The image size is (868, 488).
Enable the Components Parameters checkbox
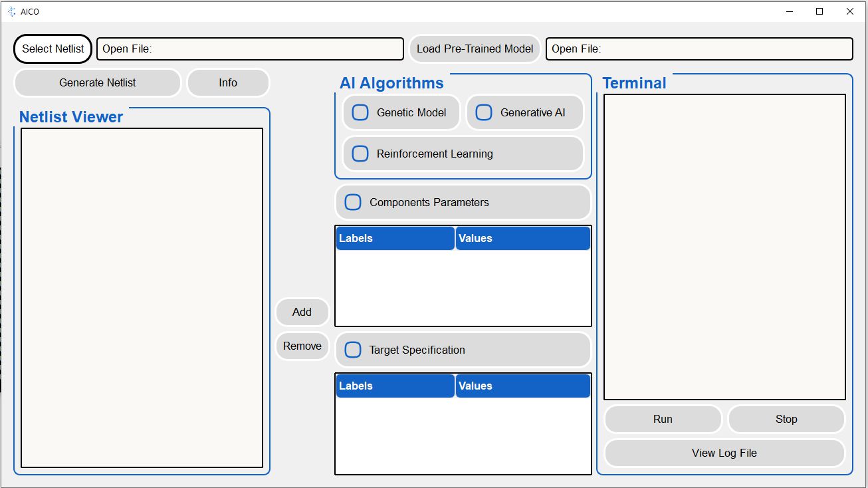[353, 202]
